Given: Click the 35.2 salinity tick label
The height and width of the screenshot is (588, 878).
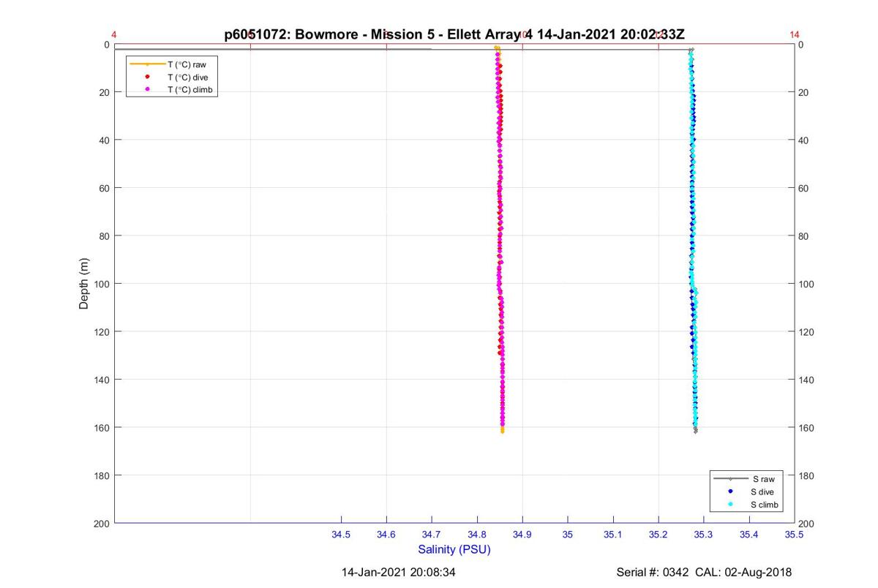Looking at the screenshot, I should coord(658,535).
